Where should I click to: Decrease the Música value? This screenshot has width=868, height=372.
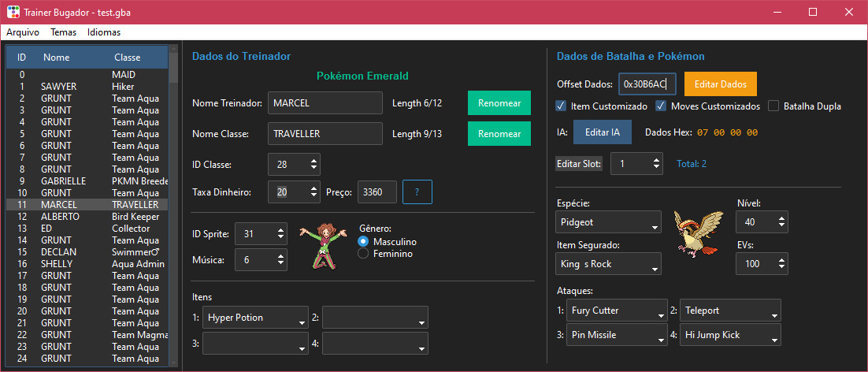coord(281,264)
